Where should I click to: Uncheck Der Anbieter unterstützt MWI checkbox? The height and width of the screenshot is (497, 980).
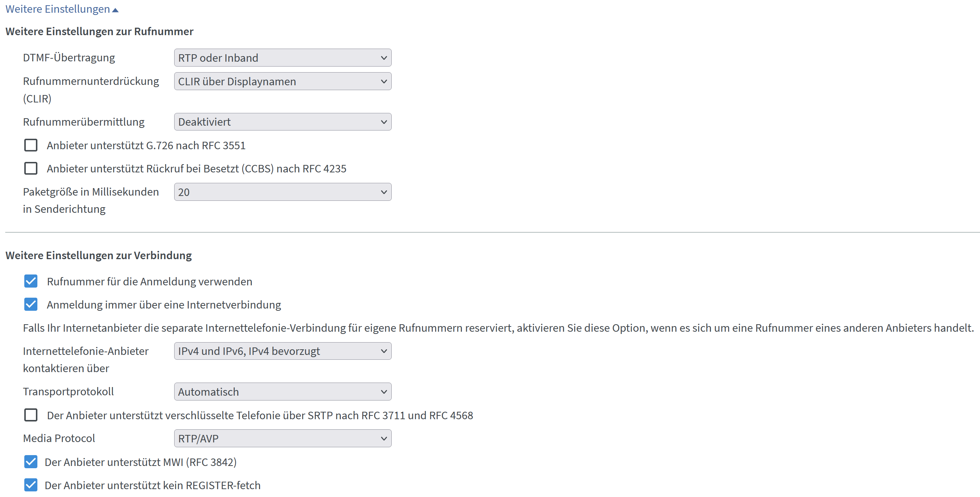click(31, 461)
